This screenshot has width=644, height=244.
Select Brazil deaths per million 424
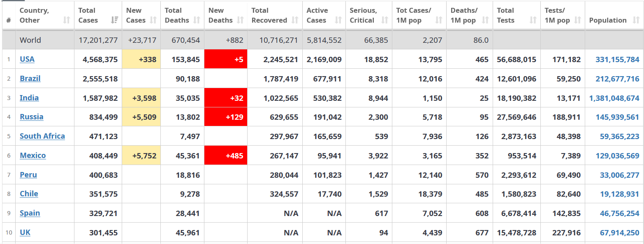tap(482, 79)
